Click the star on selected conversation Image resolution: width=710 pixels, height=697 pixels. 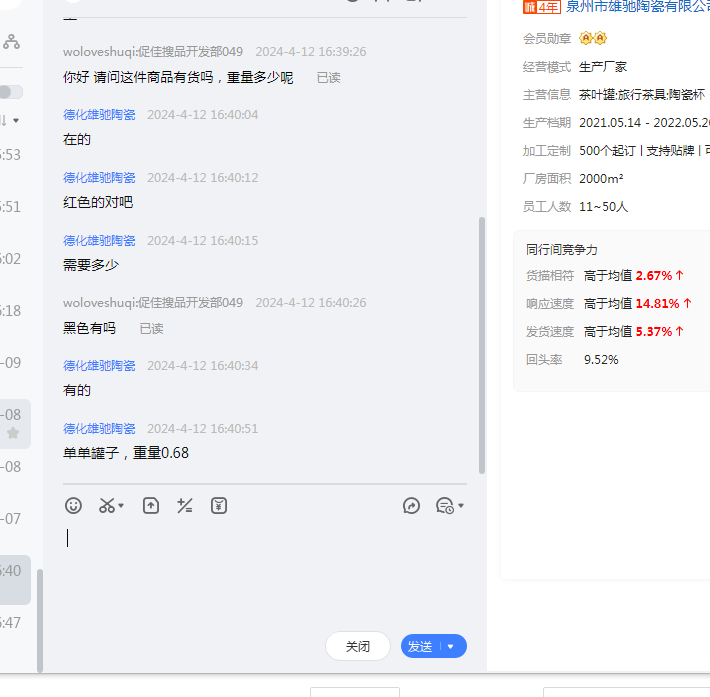click(13, 433)
